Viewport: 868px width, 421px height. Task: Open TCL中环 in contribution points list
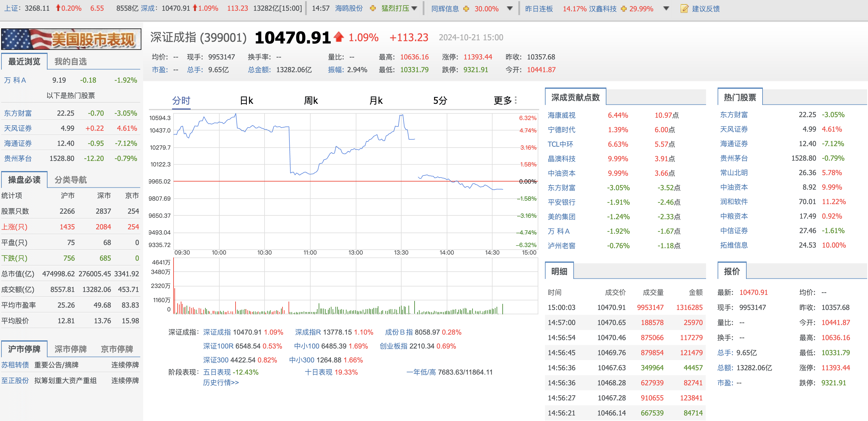560,144
